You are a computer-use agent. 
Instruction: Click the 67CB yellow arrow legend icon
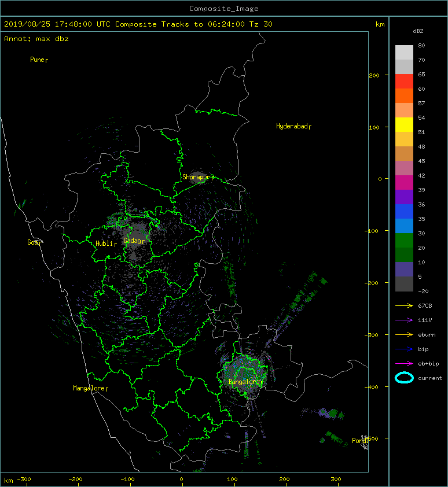click(404, 305)
